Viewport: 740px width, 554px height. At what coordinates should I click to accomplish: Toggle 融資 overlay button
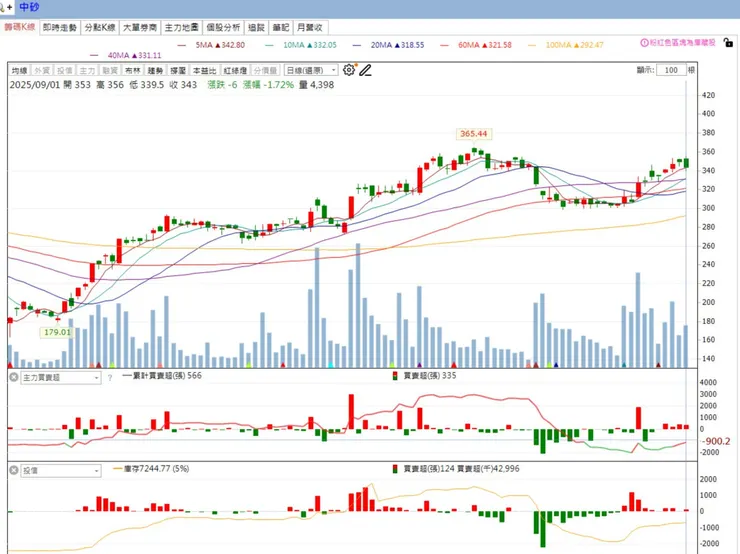point(110,70)
